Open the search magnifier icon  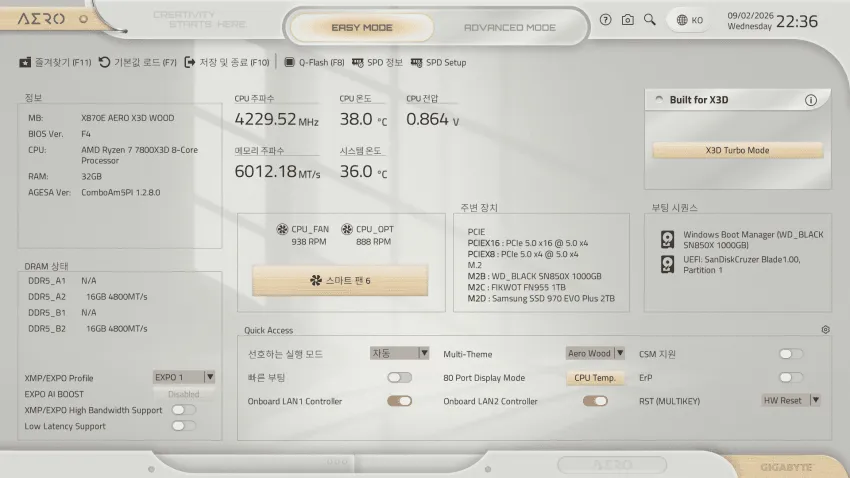tap(649, 20)
